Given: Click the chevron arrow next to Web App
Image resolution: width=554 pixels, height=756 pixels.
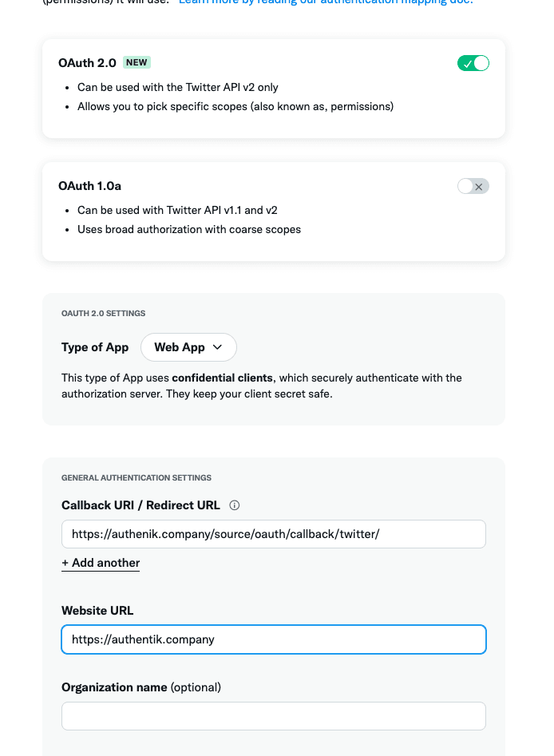Looking at the screenshot, I should [218, 347].
